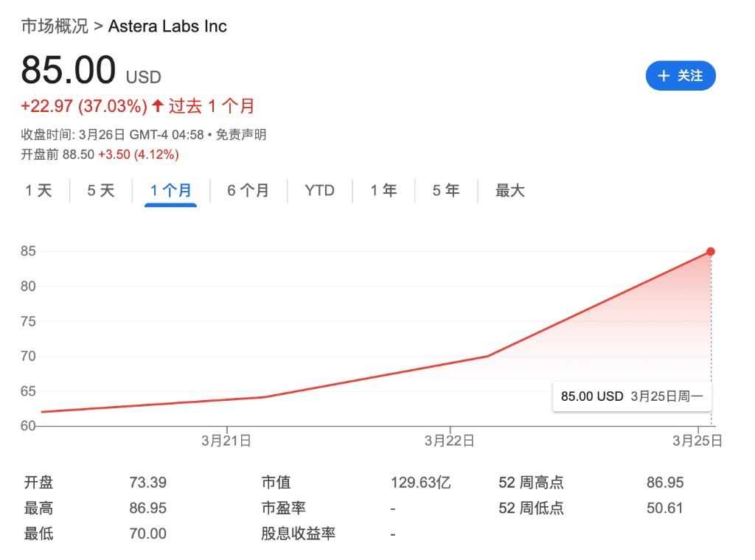Click the red up-arrow change icon

[158, 105]
